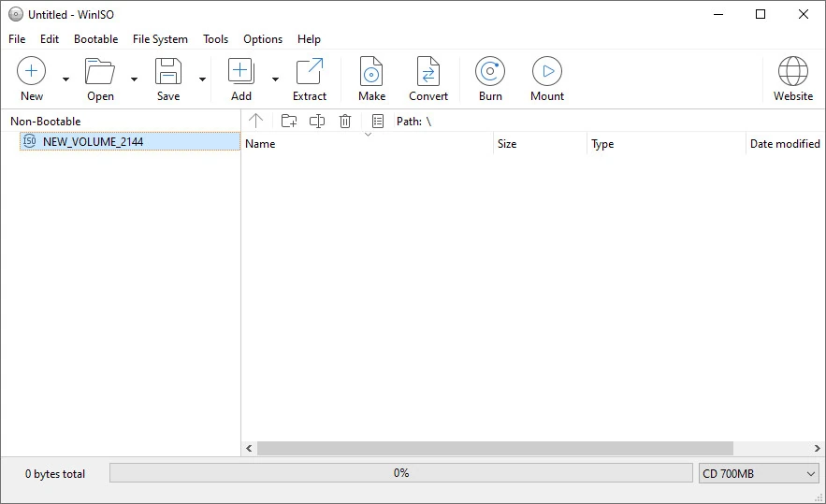Click the Mount toolbar icon
This screenshot has width=826, height=504.
[x=547, y=71]
